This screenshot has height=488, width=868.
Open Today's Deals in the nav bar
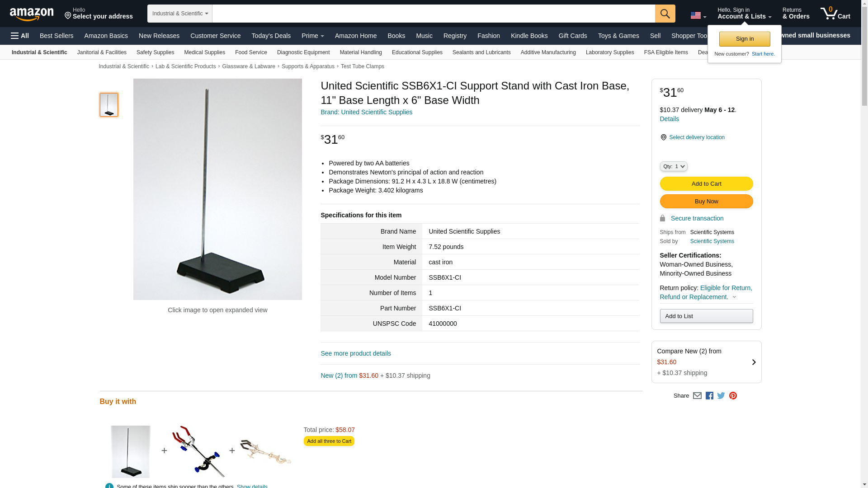pos(271,36)
